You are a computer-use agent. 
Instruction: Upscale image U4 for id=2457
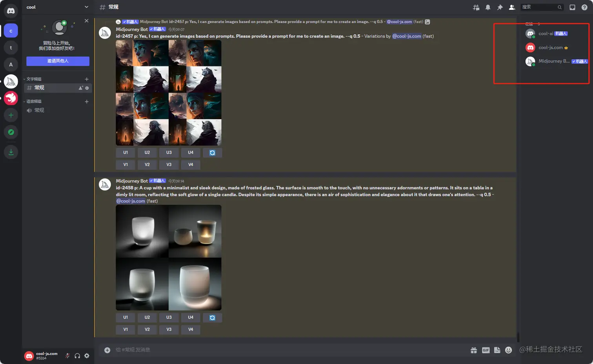tap(191, 153)
